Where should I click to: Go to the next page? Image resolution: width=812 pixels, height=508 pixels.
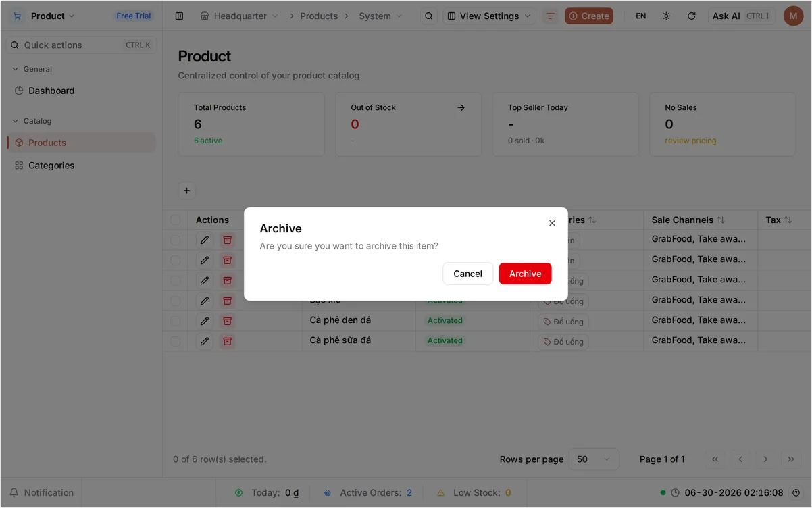point(765,459)
